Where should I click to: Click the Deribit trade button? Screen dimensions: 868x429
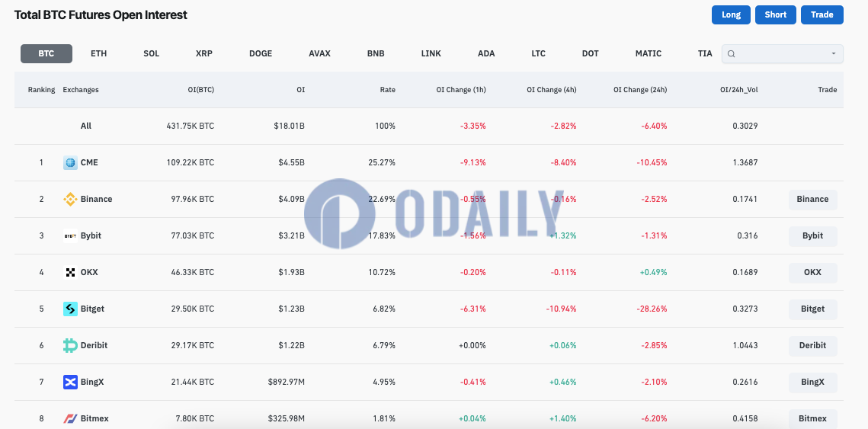[x=812, y=345]
